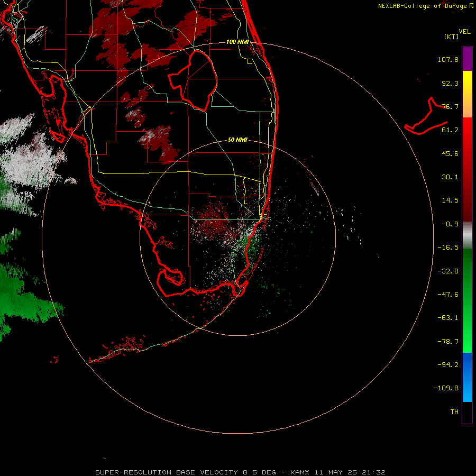Click the Lake Okeechobee outline on map
The height and width of the screenshot is (476, 476).
coord(193,81)
